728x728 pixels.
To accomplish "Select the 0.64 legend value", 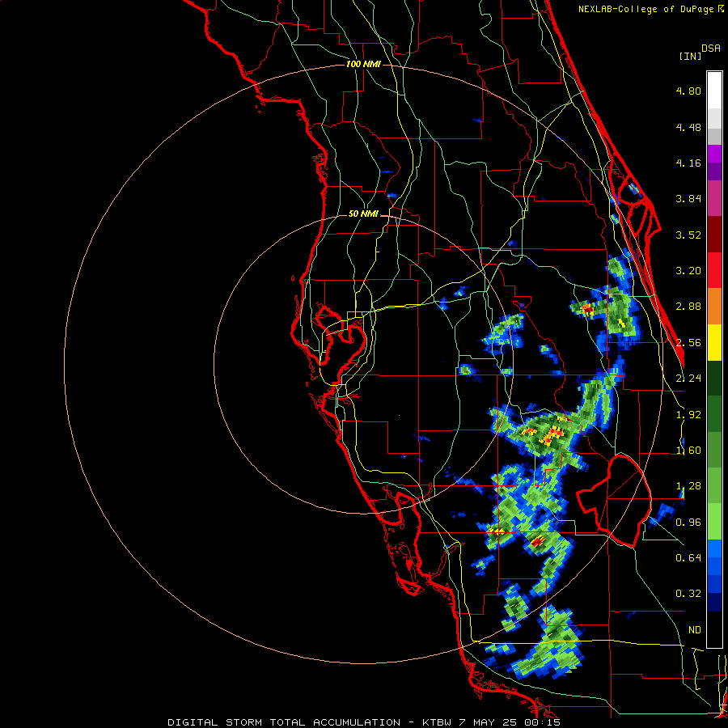I will [688, 558].
